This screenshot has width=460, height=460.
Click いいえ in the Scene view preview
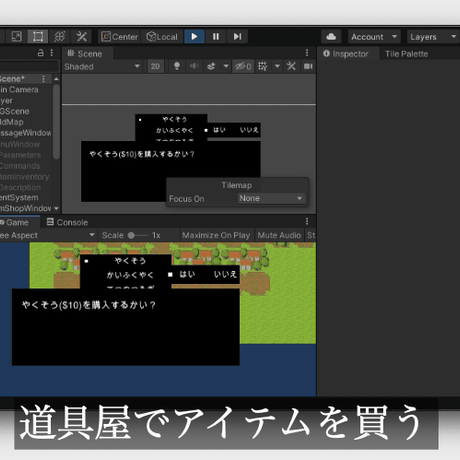[x=249, y=130]
